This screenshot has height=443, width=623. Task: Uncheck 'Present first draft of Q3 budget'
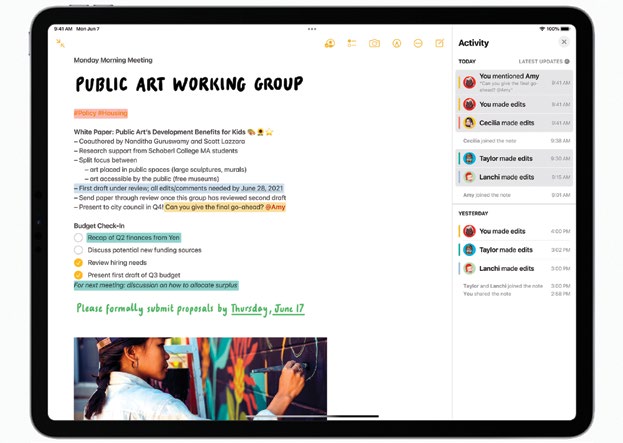[79, 274]
